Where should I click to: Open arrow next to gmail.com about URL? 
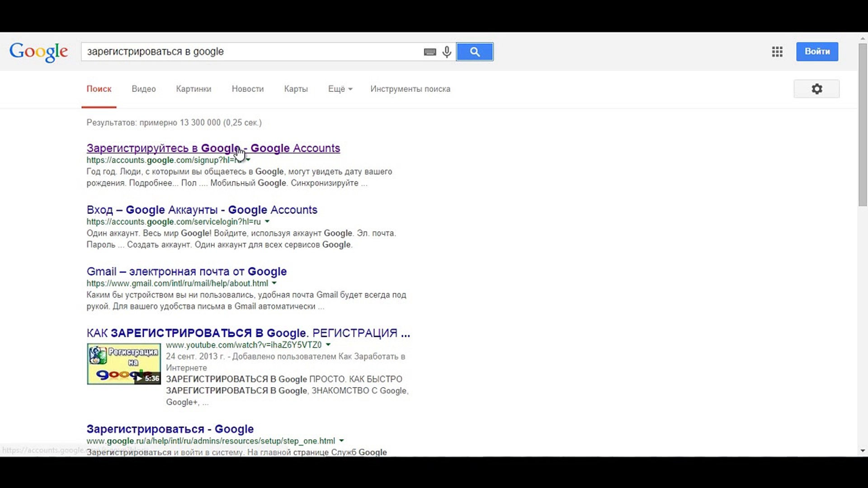click(x=274, y=283)
